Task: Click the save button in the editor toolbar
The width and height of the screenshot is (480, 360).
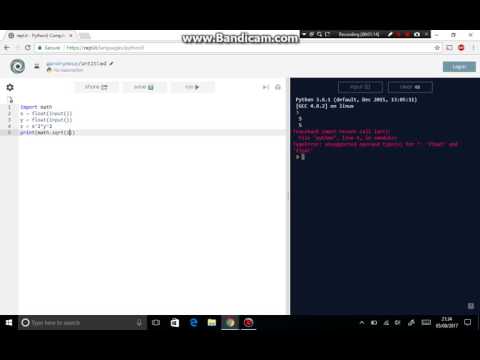Action: [144, 87]
